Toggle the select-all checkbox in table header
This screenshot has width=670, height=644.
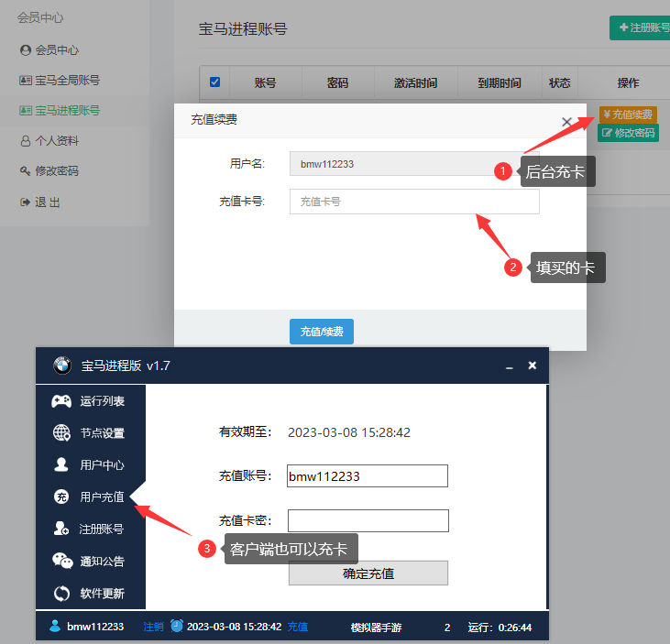[x=214, y=82]
